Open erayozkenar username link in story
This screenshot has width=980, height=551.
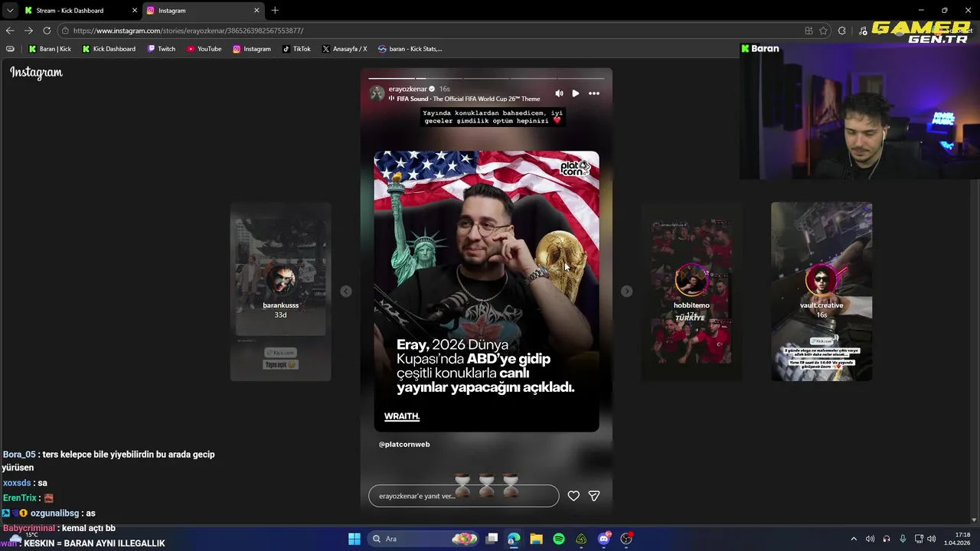(x=407, y=89)
